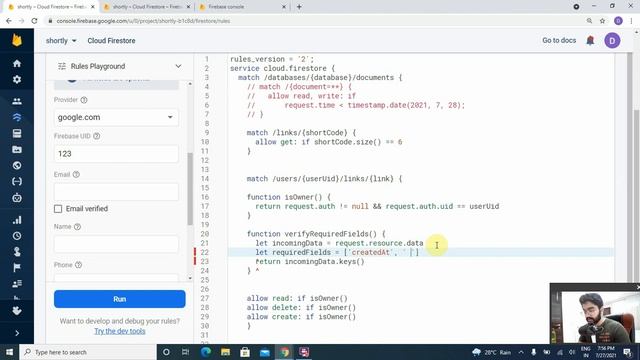Open Try the dev tools link
The height and width of the screenshot is (360, 640).
coord(120,331)
